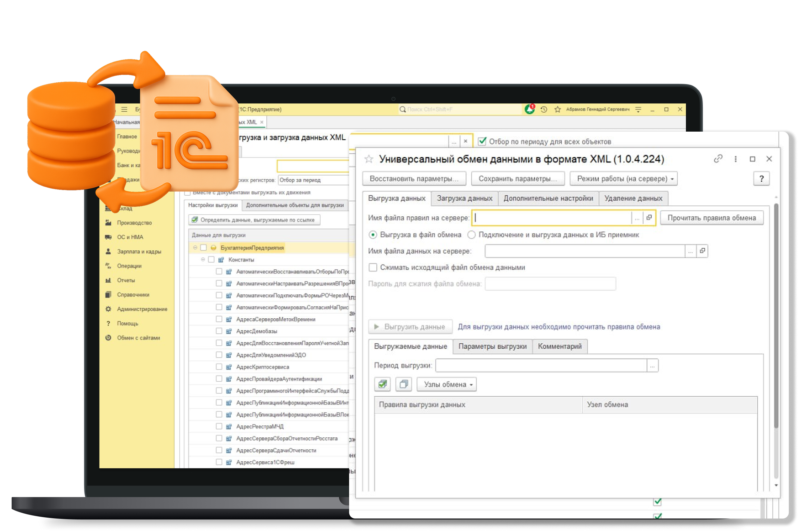
Task: Open Производство section in sidebar
Action: tap(134, 223)
